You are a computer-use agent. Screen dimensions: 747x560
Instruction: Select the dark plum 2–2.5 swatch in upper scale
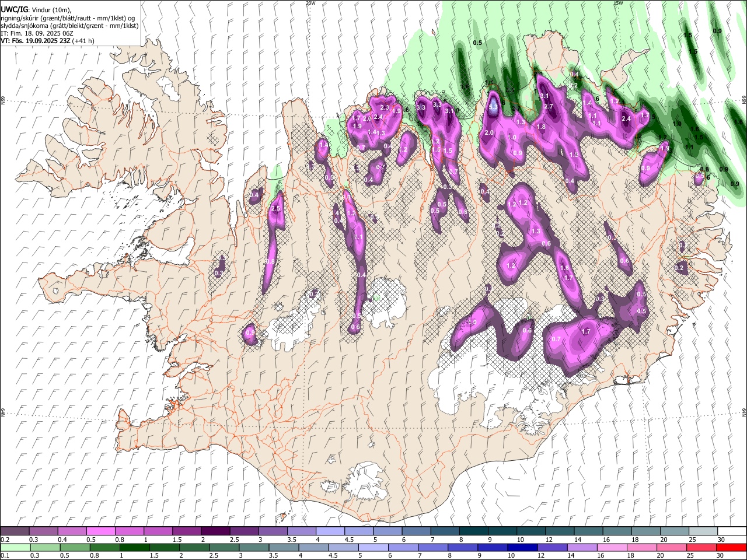[x=215, y=531]
